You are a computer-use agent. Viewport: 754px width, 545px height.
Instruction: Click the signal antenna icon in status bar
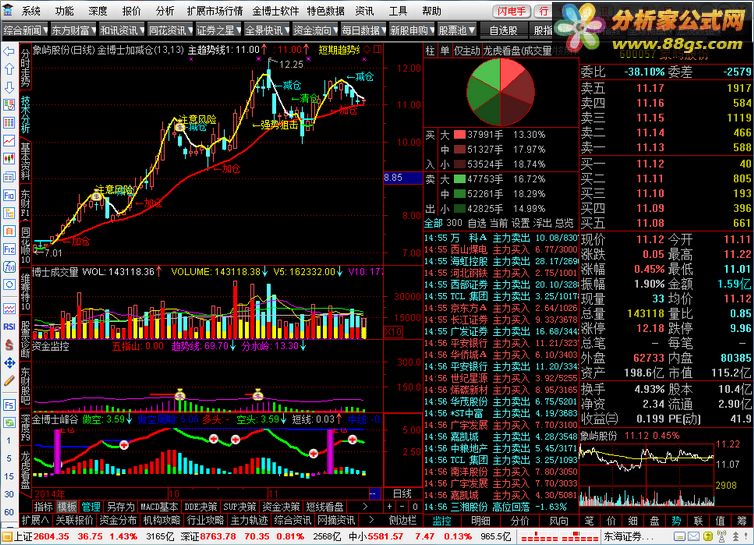coord(720,536)
